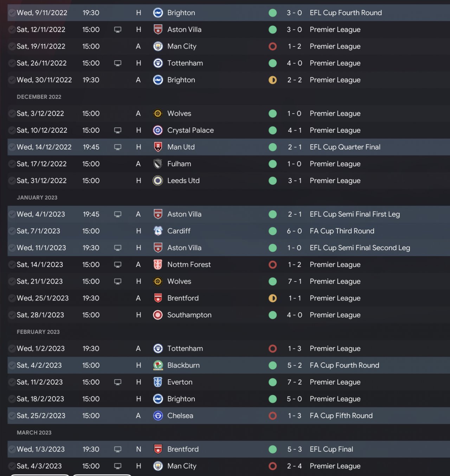
Task: Open the Southampton team link
Action: (x=189, y=315)
